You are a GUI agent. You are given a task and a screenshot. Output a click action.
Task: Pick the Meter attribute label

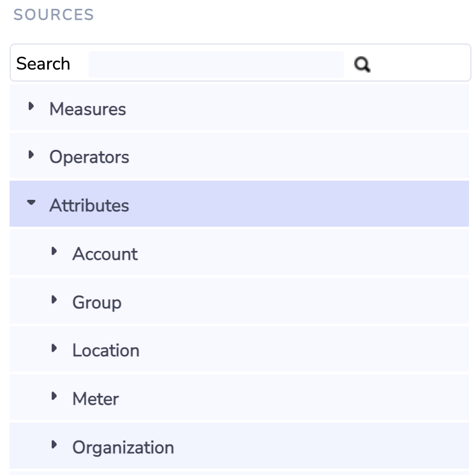[x=95, y=398]
